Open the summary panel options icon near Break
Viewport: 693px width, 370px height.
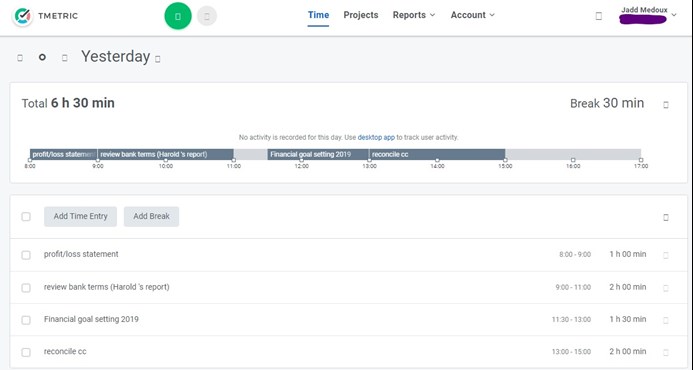[666, 105]
